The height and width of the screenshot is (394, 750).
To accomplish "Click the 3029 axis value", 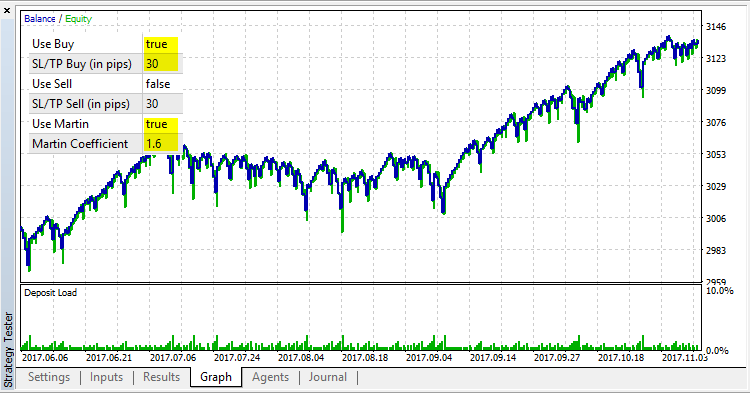I will [716, 186].
